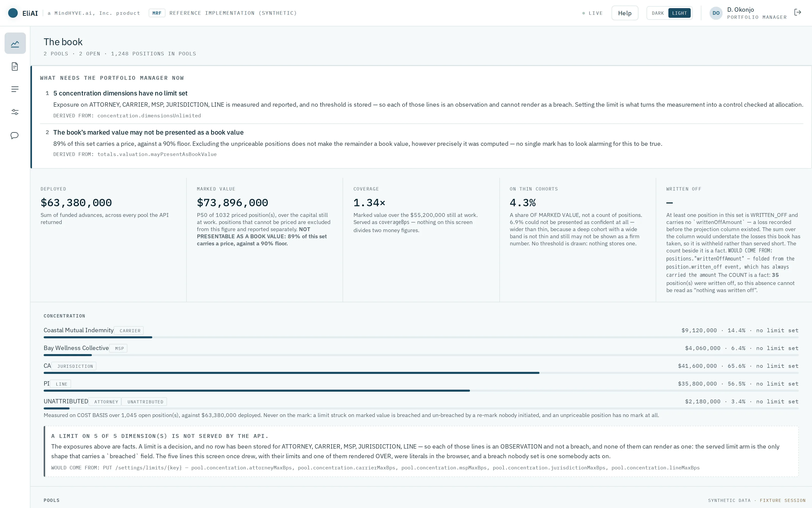812x508 pixels.
Task: Open the settings sliders icon in sidebar
Action: [15, 112]
